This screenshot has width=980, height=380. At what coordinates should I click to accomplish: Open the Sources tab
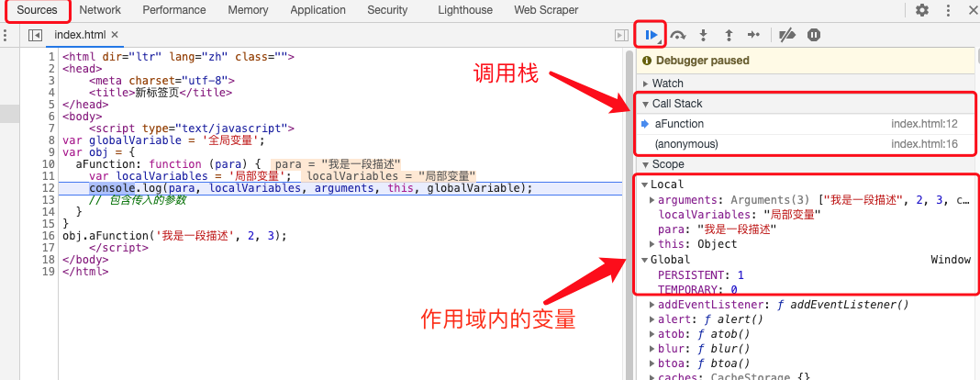click(x=37, y=10)
